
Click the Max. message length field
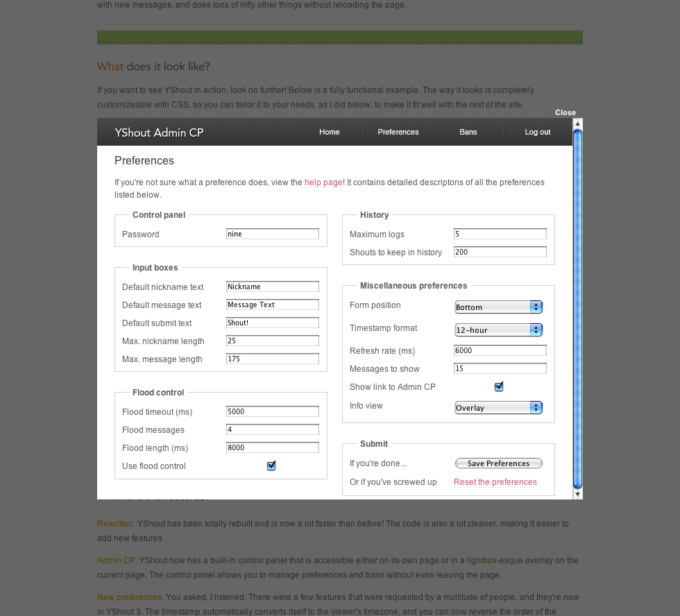click(272, 359)
